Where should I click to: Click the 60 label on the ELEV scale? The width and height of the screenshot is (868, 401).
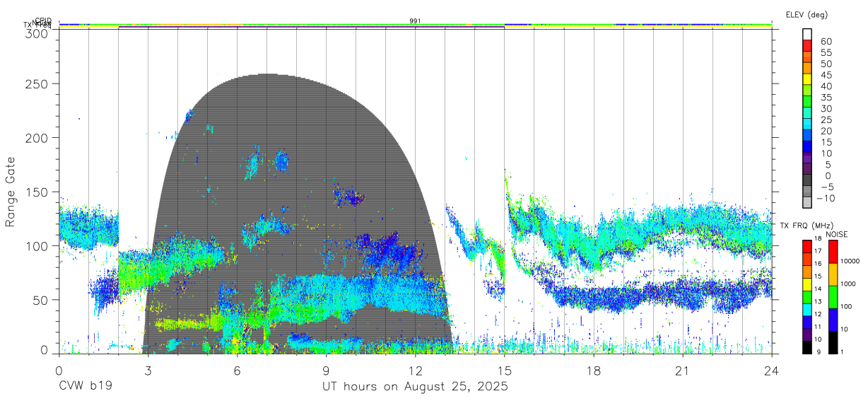coord(826,42)
